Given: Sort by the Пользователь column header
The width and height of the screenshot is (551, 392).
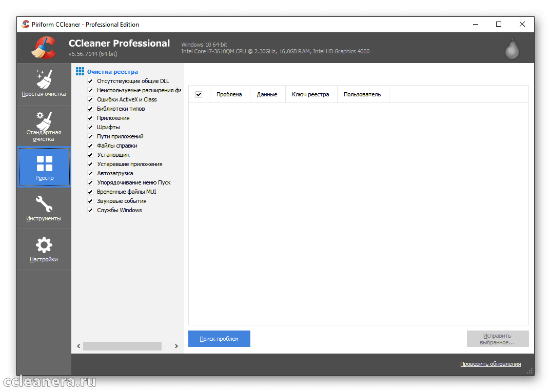Looking at the screenshot, I should click(363, 94).
